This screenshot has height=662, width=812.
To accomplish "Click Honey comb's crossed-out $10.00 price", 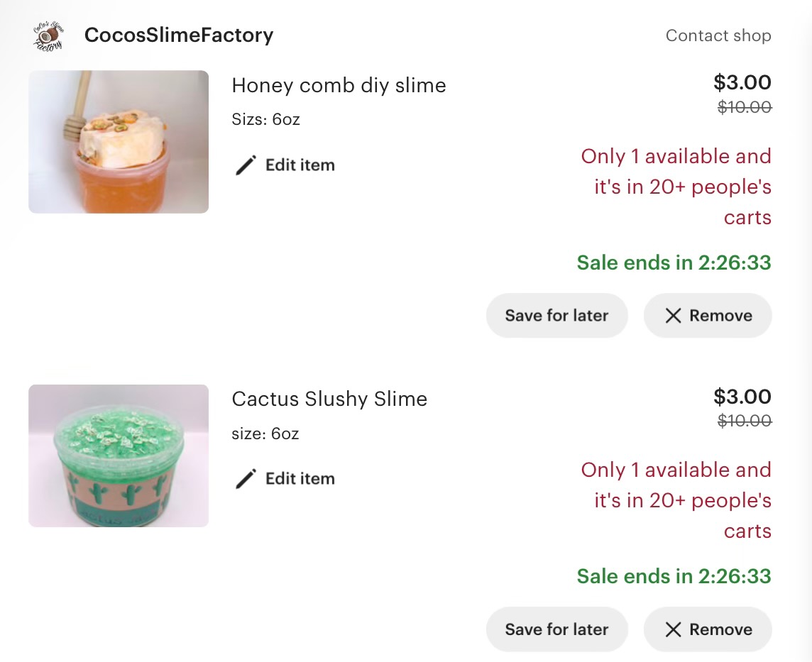I will click(744, 107).
